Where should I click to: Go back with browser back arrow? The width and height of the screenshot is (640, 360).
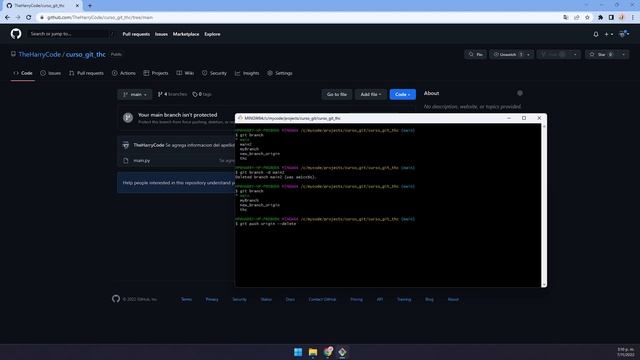click(x=7, y=18)
